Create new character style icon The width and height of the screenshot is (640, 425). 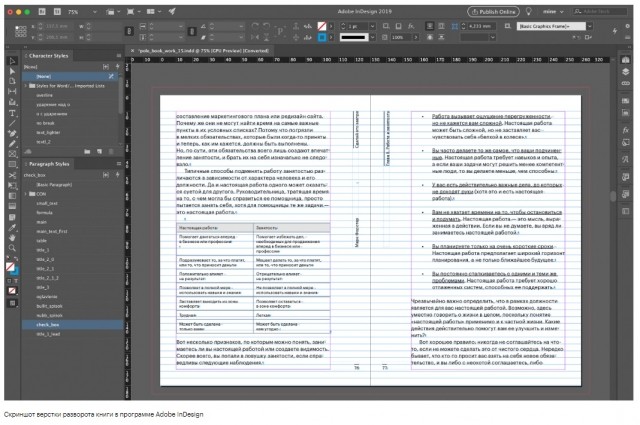99,151
